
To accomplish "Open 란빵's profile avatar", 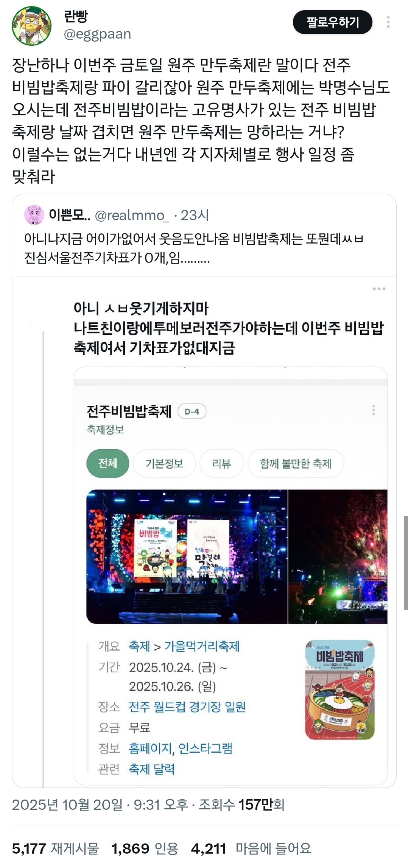I will click(x=32, y=26).
